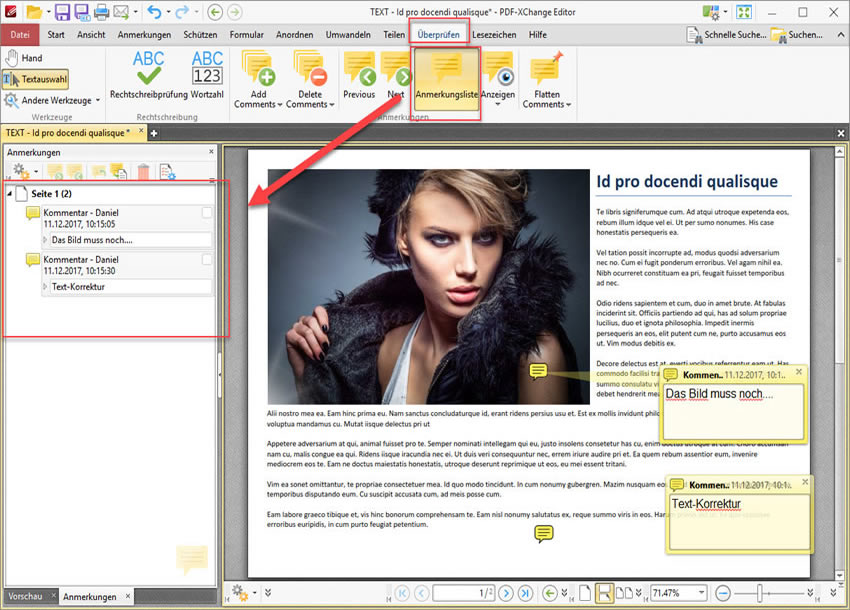Open the Umwandeln ribbon tab

pos(348,35)
